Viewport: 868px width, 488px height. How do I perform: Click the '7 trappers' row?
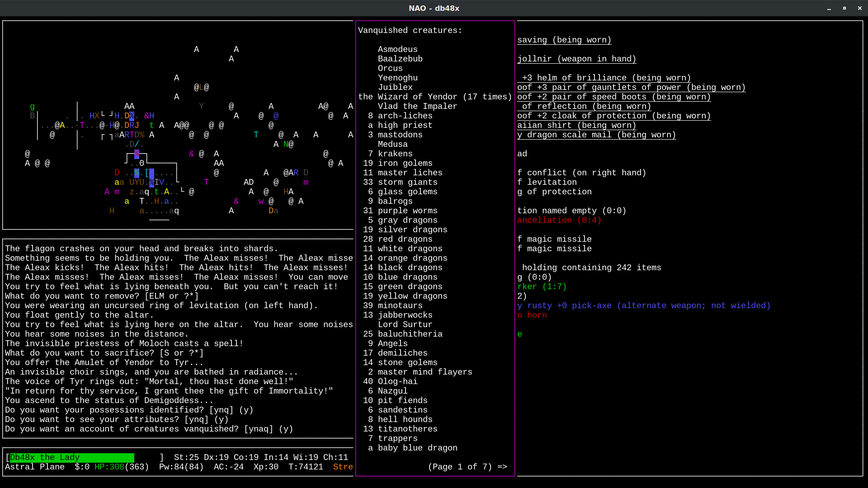pos(393,438)
